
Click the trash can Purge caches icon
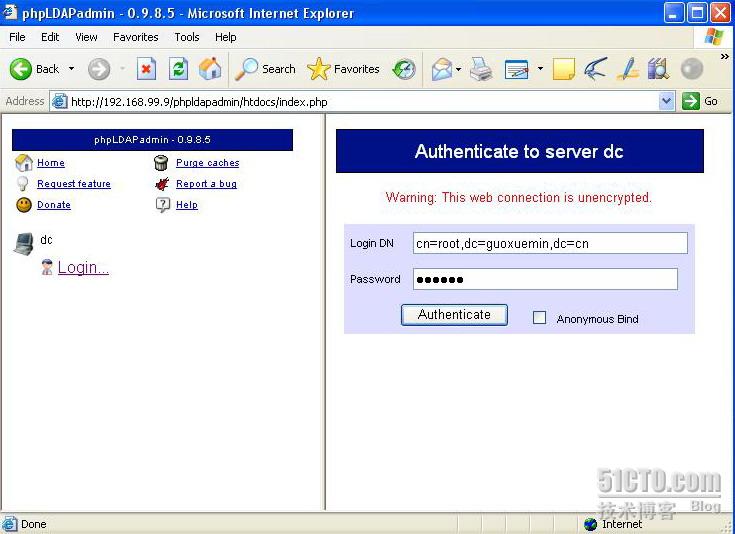click(x=161, y=163)
